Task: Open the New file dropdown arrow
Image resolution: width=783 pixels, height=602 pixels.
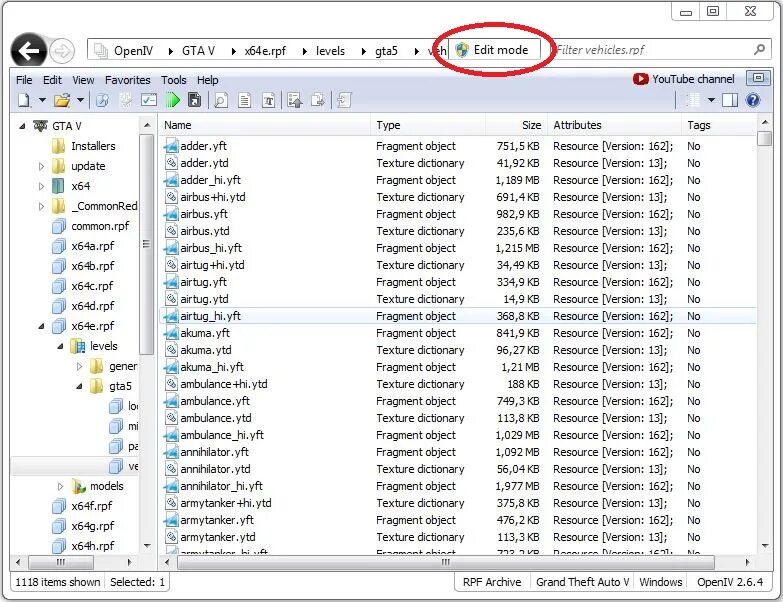Action: pyautogui.click(x=42, y=100)
